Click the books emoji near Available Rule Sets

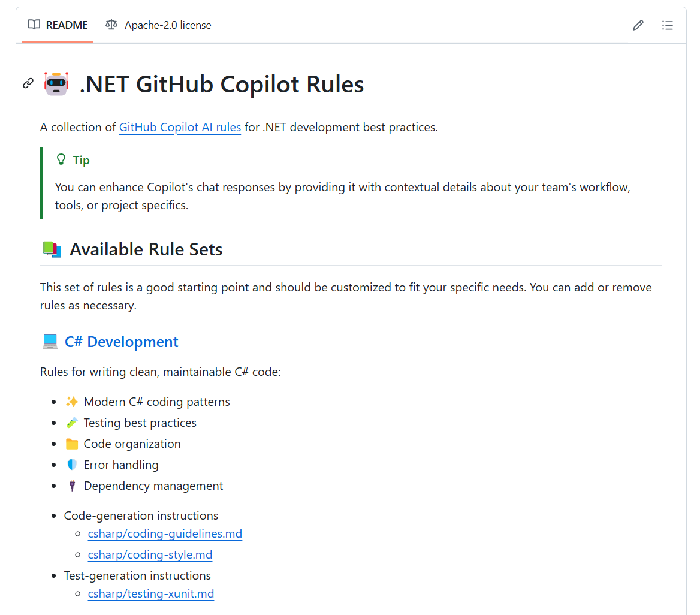(52, 249)
